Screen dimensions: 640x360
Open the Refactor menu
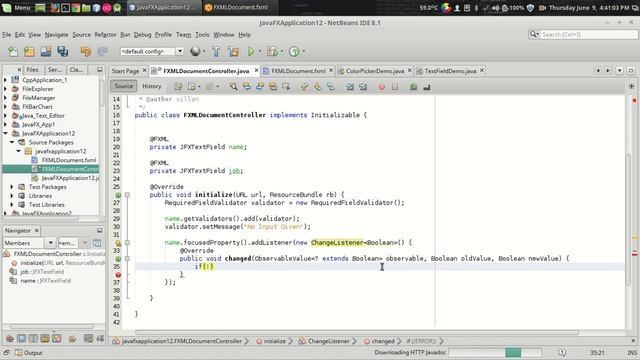click(x=105, y=35)
